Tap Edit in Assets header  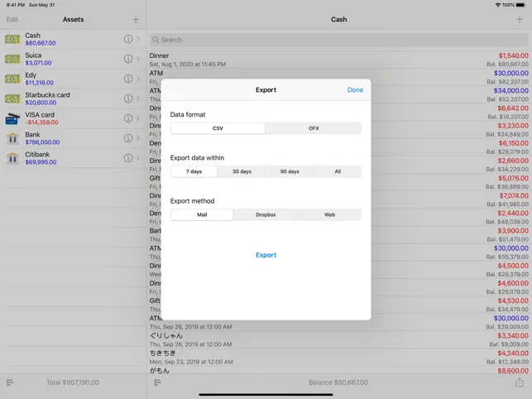point(12,19)
